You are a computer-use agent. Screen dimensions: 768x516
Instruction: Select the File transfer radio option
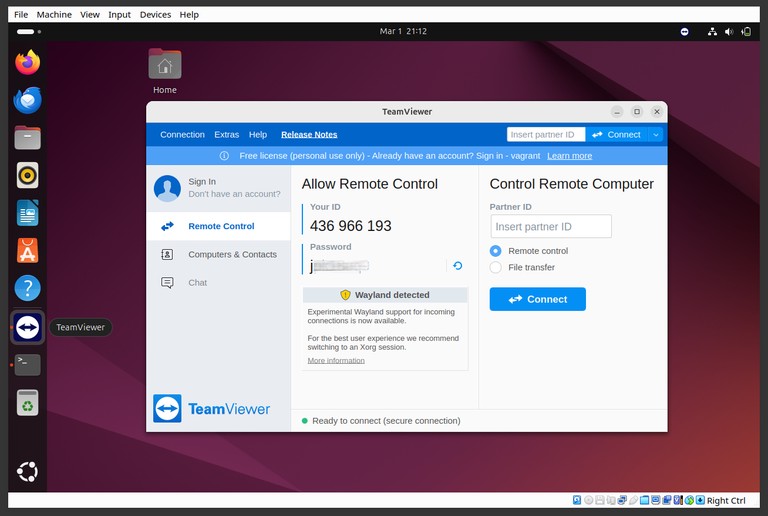coord(496,267)
